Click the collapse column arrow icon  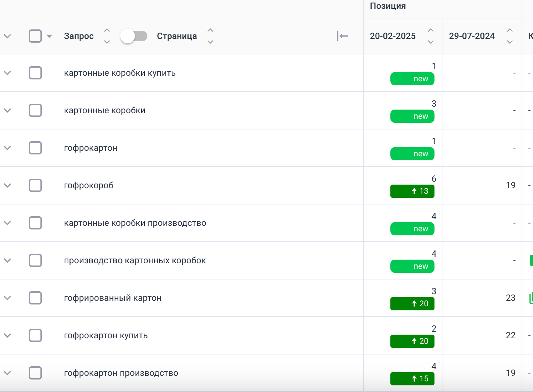(x=342, y=36)
